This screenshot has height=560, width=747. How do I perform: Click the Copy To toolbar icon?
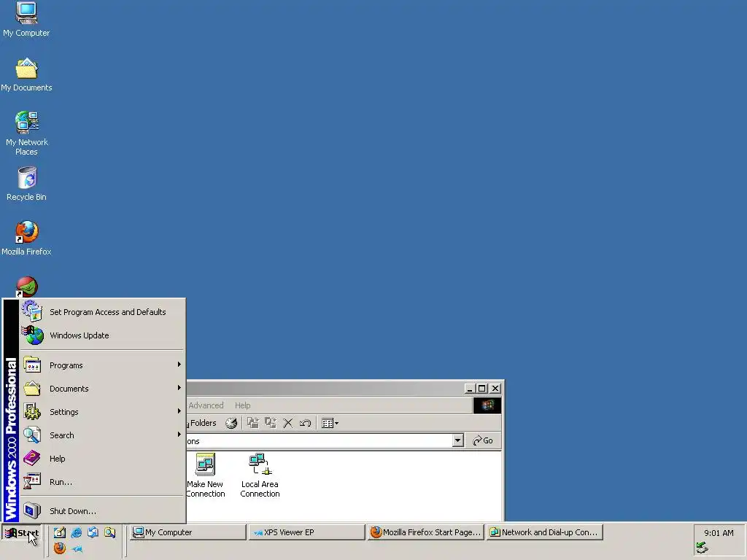click(x=271, y=423)
